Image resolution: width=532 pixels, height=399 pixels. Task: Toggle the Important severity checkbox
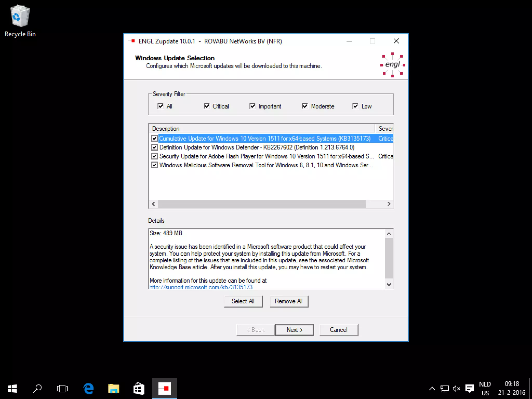point(252,106)
